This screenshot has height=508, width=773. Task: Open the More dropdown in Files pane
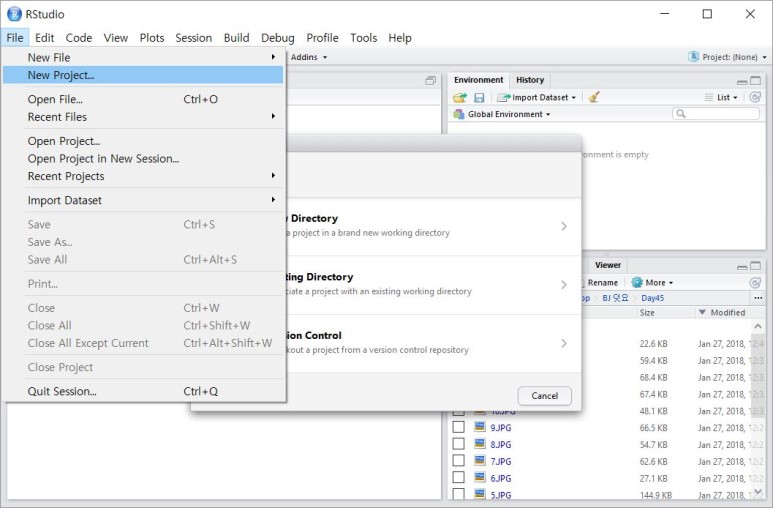(652, 283)
